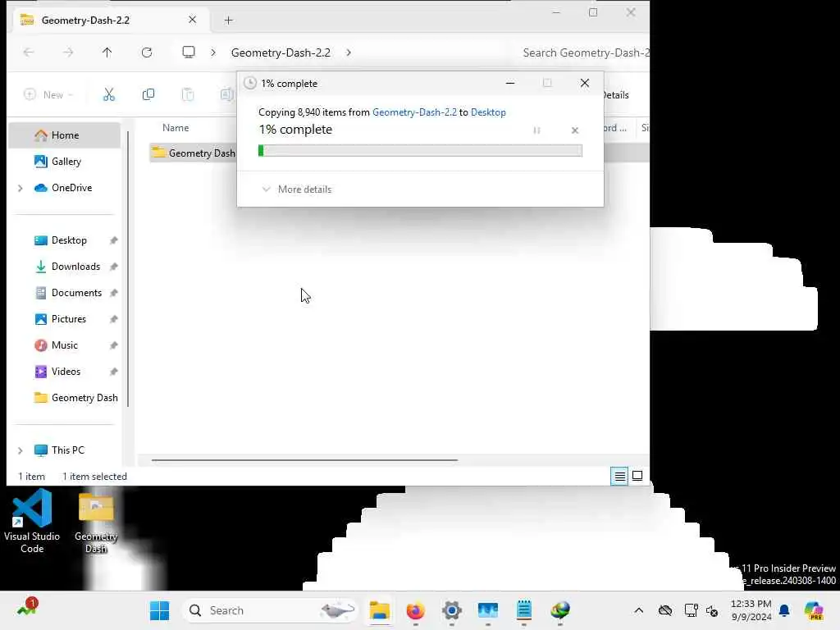The width and height of the screenshot is (840, 630).
Task: Switch to large thumbnails view
Action: tap(637, 476)
